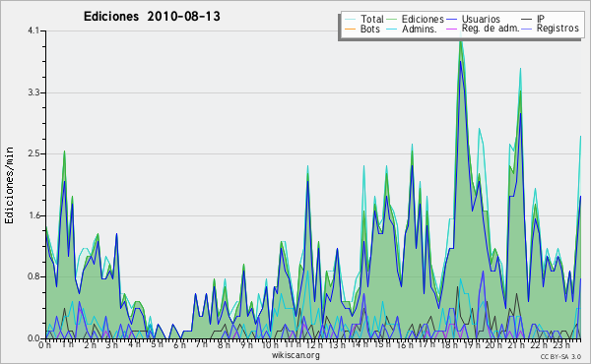Select the "Reg. de adm." legend label
The height and width of the screenshot is (364, 591).
pos(490,29)
